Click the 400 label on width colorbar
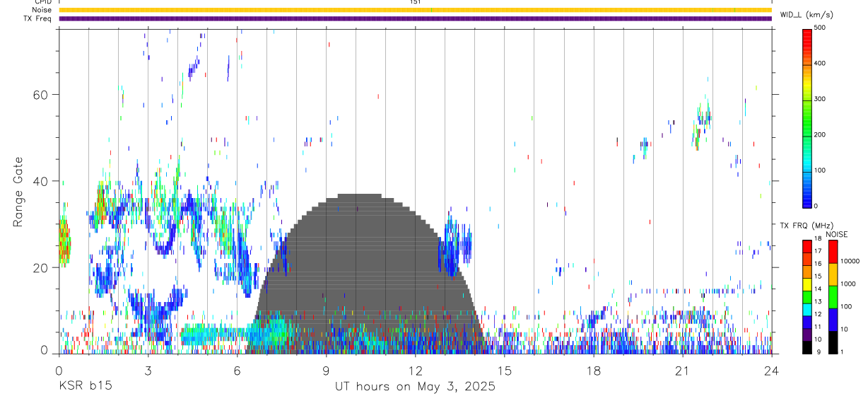 point(819,63)
